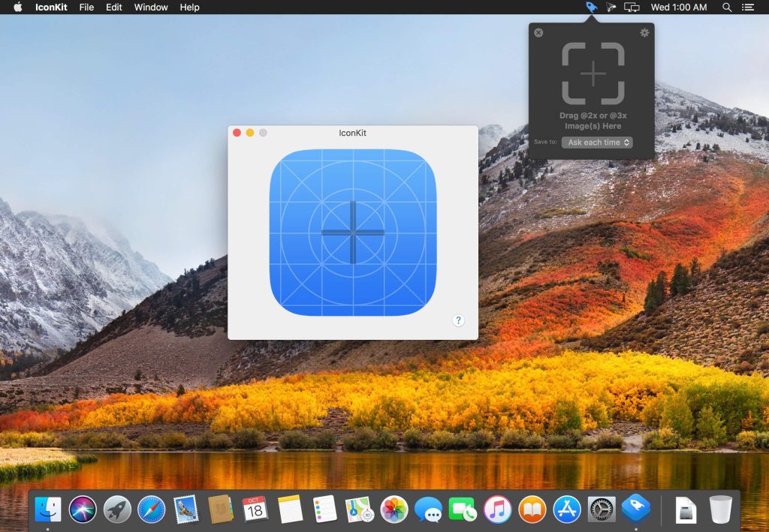Open settings gear in the drop popover
Screen dimensions: 769x532
tap(644, 33)
